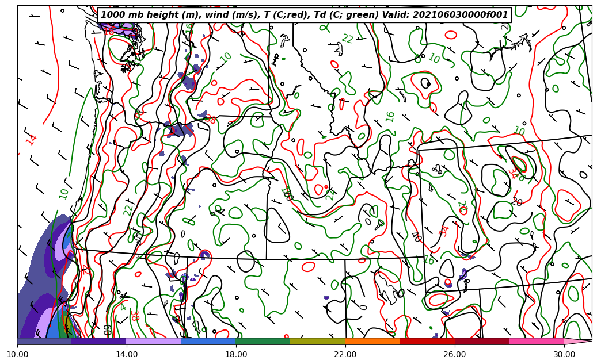The image size is (597, 364).
Task: Select the bright red colorbar segment
Action: tap(427, 342)
